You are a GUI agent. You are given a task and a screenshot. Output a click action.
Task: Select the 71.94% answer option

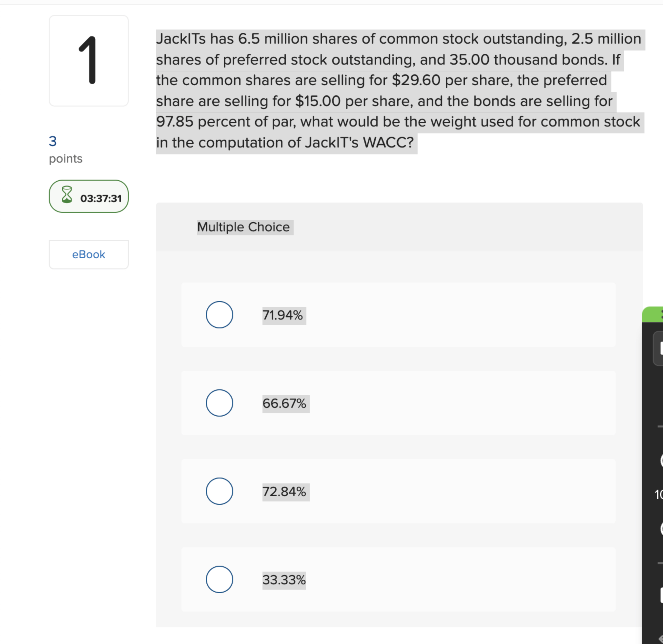tap(219, 315)
